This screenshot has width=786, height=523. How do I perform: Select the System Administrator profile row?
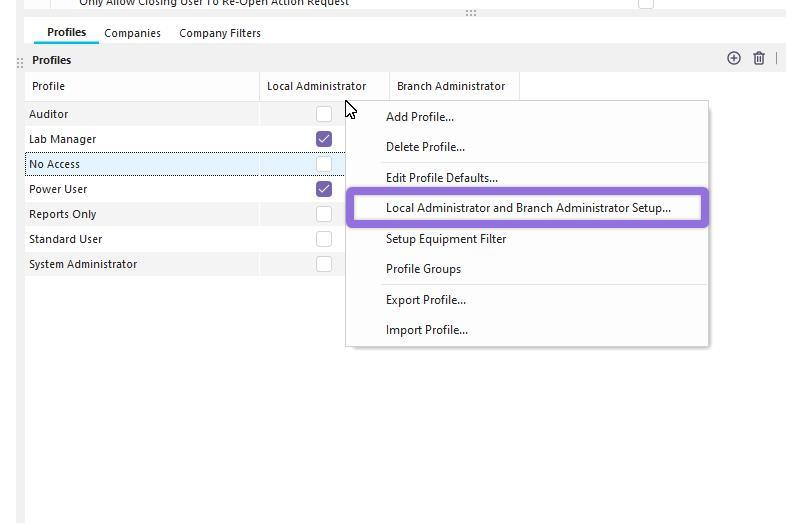coord(83,264)
